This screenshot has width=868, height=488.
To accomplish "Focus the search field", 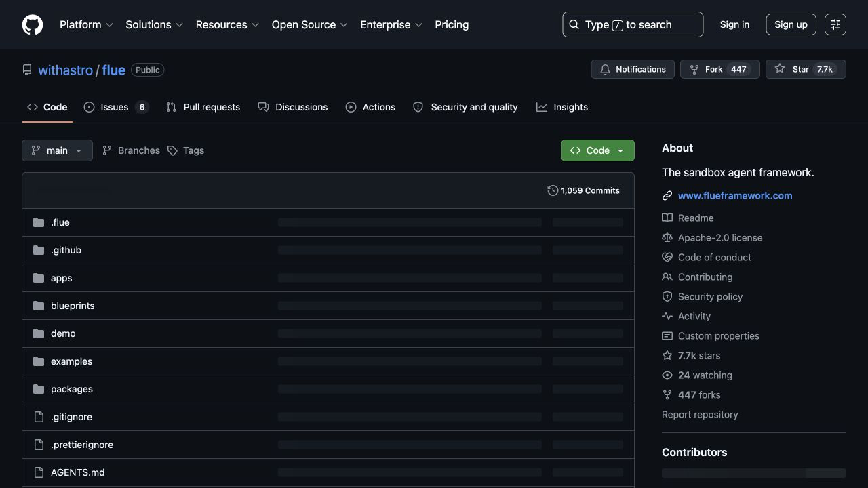I will (x=633, y=24).
